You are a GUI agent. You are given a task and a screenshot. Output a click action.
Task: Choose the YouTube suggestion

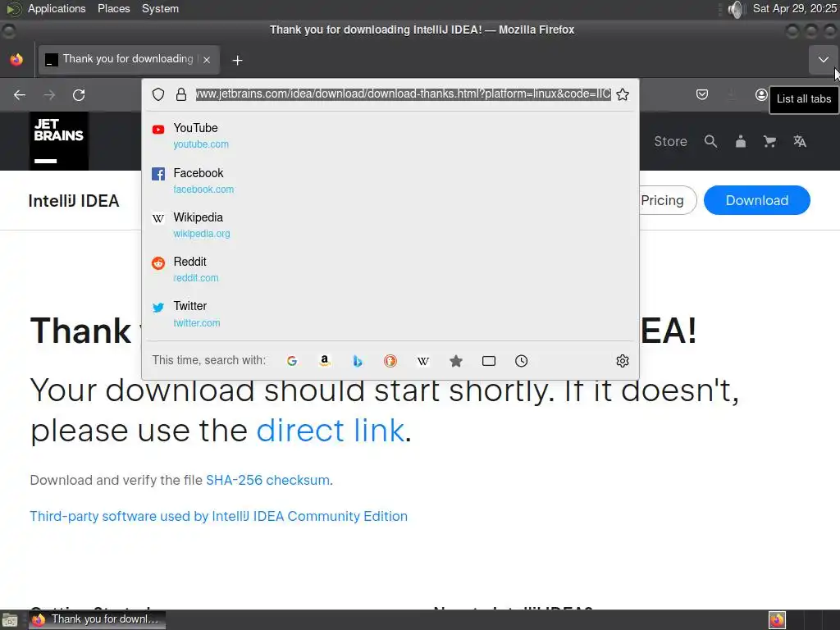pyautogui.click(x=390, y=135)
